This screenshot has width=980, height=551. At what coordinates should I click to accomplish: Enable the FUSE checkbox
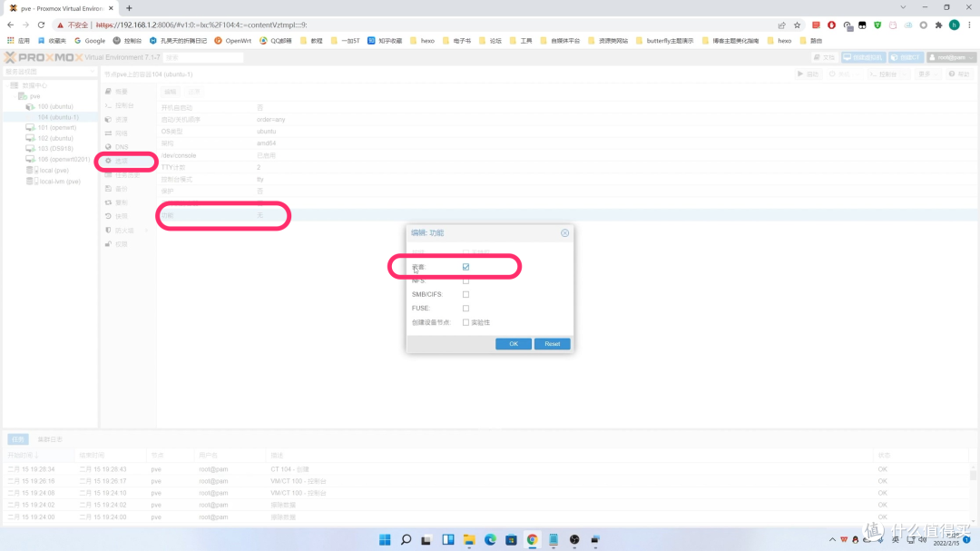pos(465,309)
